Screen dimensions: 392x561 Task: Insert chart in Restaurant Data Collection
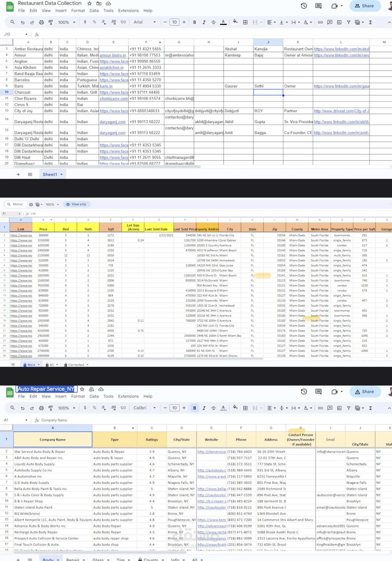pyautogui.click(x=339, y=22)
